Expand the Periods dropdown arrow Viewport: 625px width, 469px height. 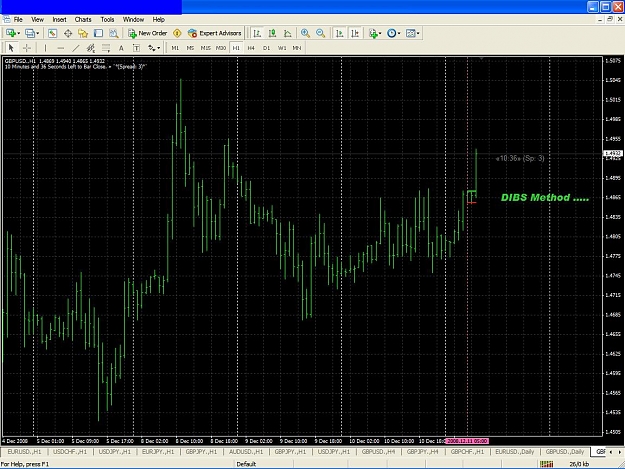[399, 33]
